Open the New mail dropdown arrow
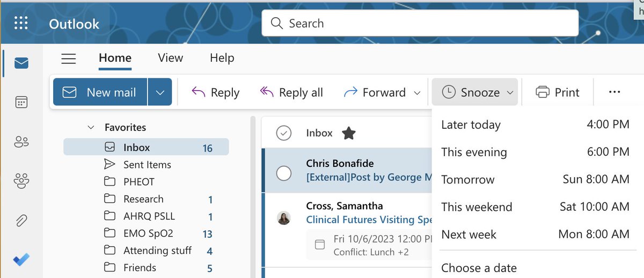The image size is (644, 278). pyautogui.click(x=159, y=92)
